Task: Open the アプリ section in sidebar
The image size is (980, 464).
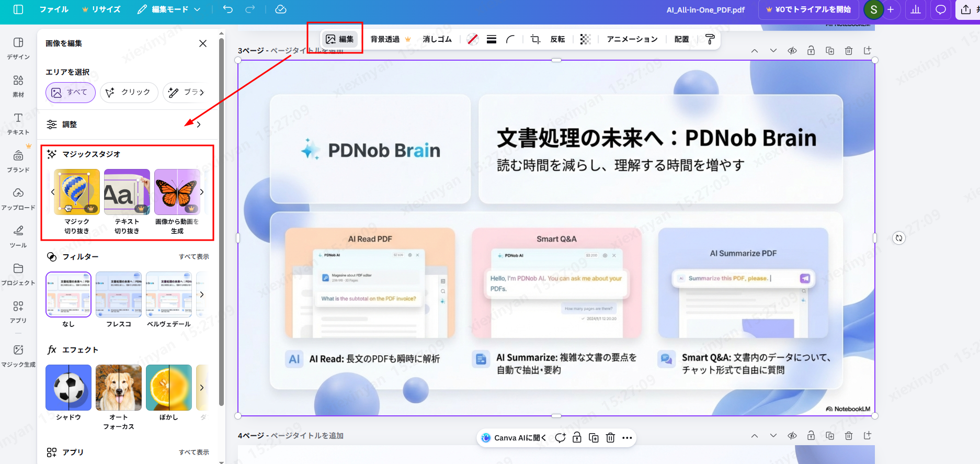Action: coord(18,312)
